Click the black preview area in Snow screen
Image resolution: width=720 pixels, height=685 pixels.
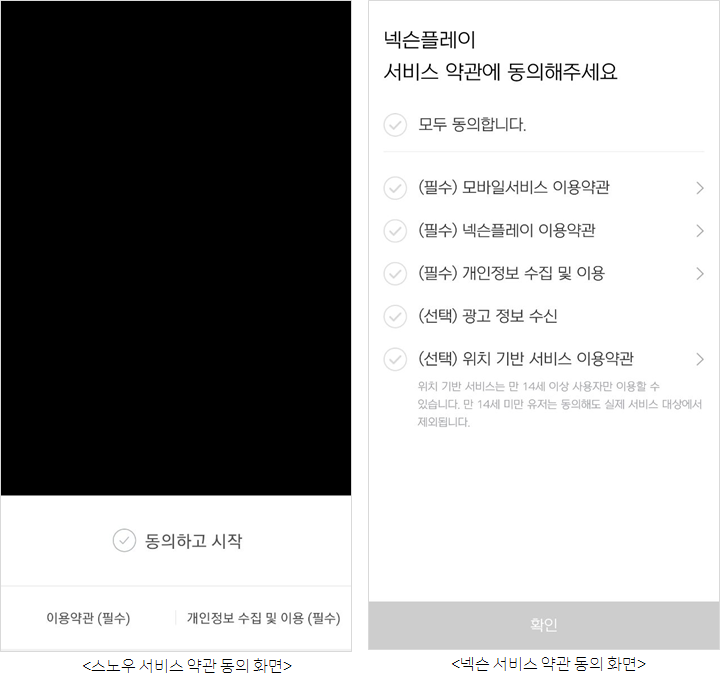point(176,248)
